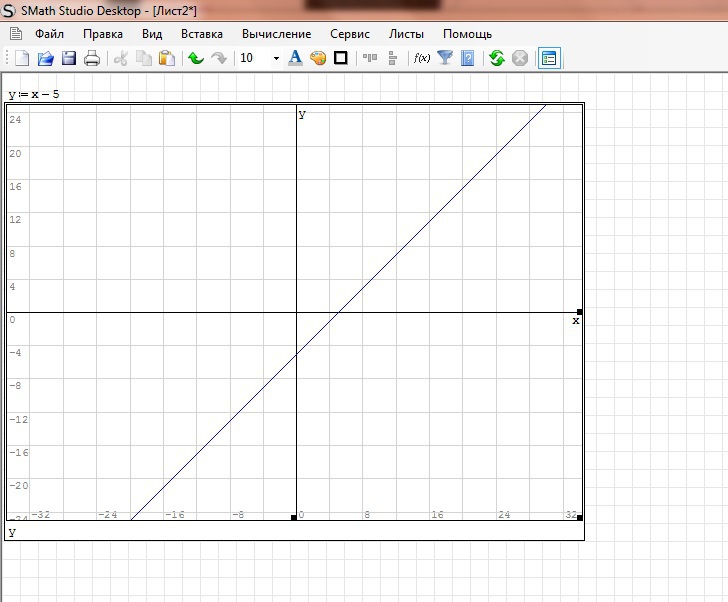The height and width of the screenshot is (602, 728).
Task: Toggle the side panel button in the toolbar
Action: pyautogui.click(x=549, y=58)
